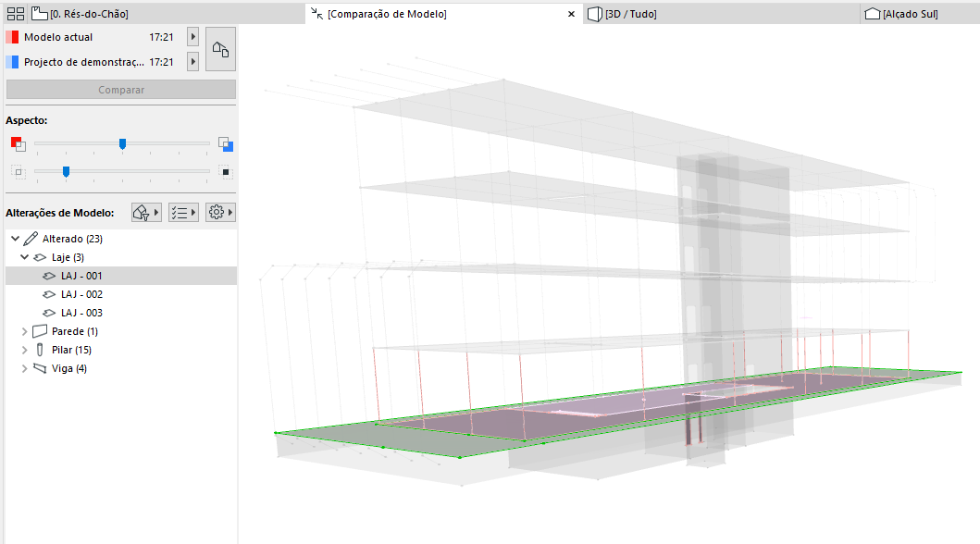Click the slab icon beside LAJ - 001
The image size is (980, 544).
pyautogui.click(x=49, y=276)
